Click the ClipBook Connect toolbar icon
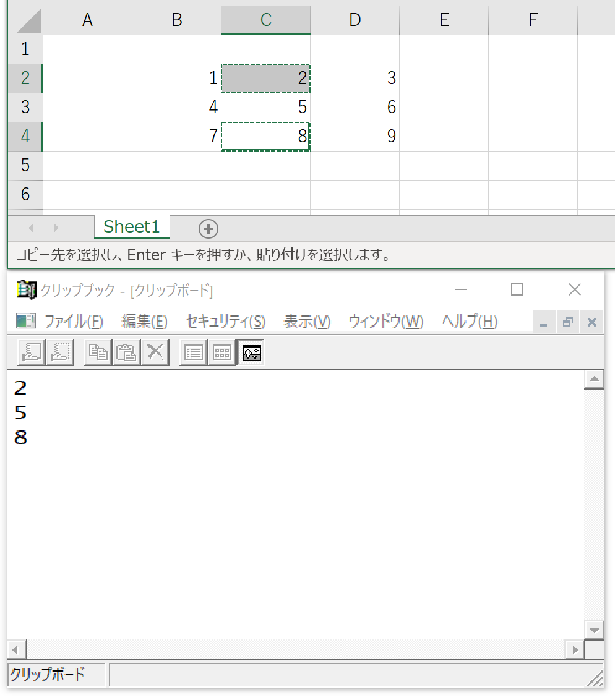 pyautogui.click(x=32, y=352)
